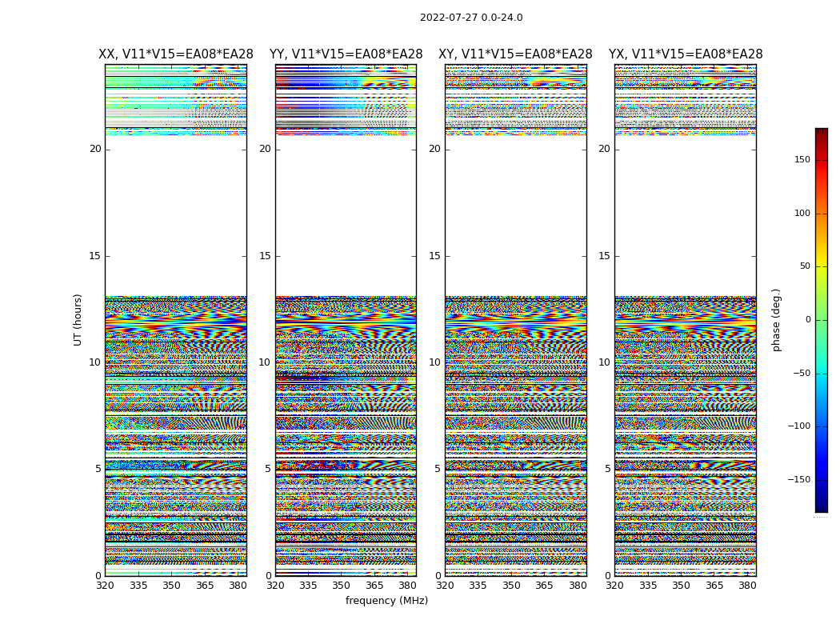
Task: Click the colorbar tick label "−150"
Action: click(798, 479)
